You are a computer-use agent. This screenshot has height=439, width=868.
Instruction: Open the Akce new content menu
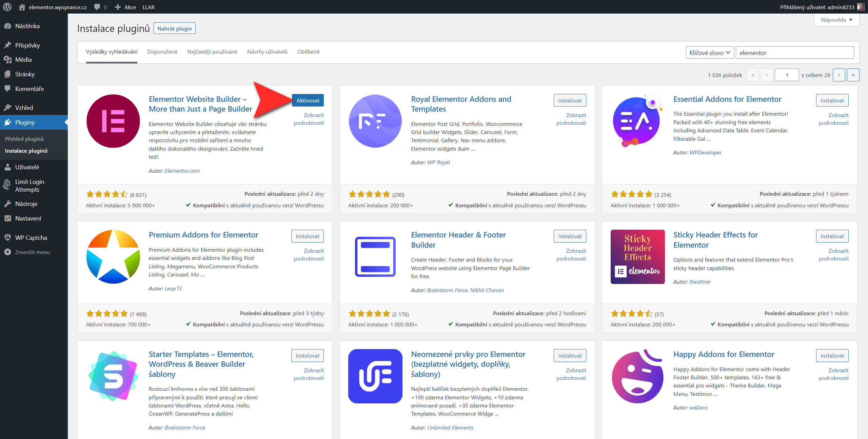pos(125,7)
